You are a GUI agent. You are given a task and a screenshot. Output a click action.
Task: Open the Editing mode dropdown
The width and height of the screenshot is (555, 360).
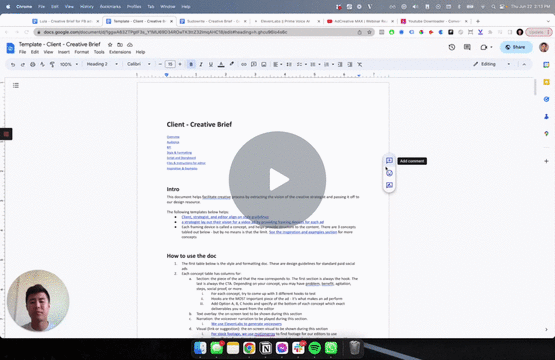click(x=492, y=64)
